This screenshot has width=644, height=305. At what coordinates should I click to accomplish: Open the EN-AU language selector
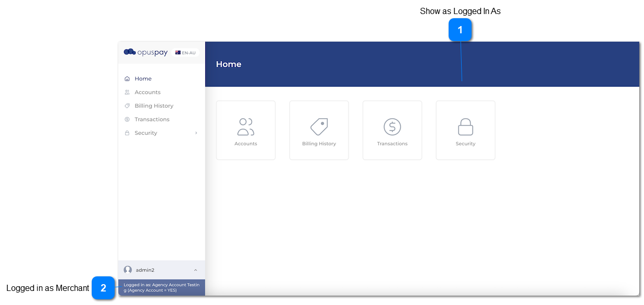pyautogui.click(x=185, y=53)
